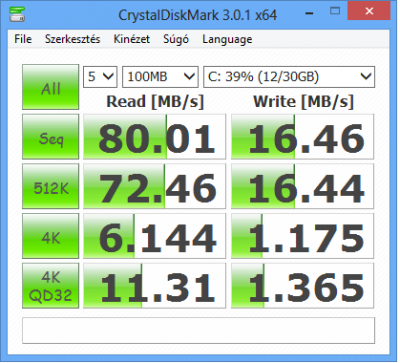The image size is (400, 363).
Task: Open the test count dropdown showing 5
Action: coord(100,77)
